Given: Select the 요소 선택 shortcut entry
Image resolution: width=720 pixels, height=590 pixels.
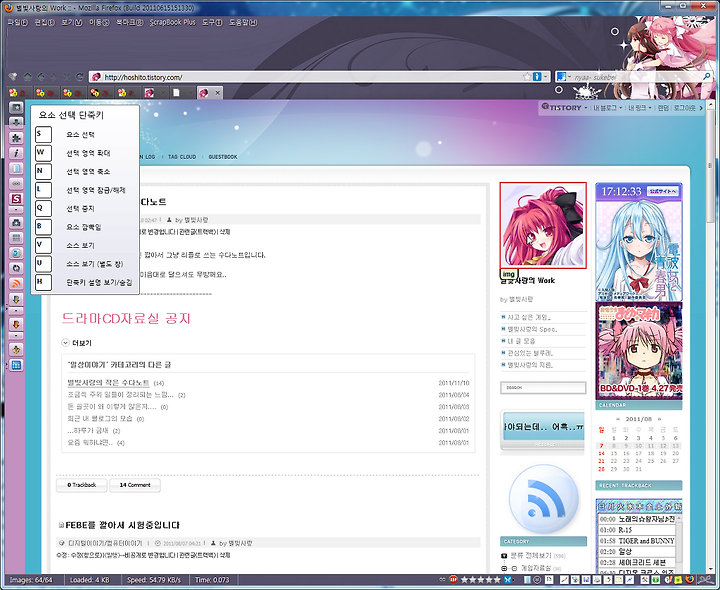Looking at the screenshot, I should 80,135.
